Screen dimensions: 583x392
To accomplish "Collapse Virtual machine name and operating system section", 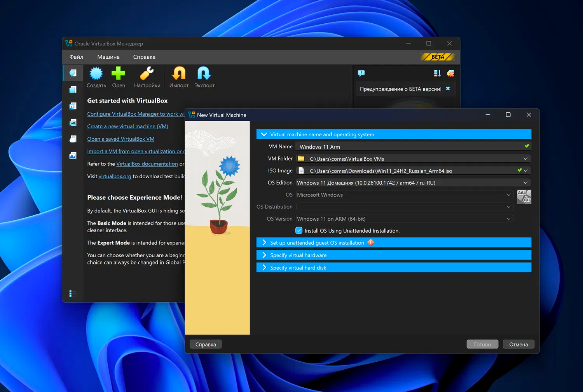I will point(264,134).
